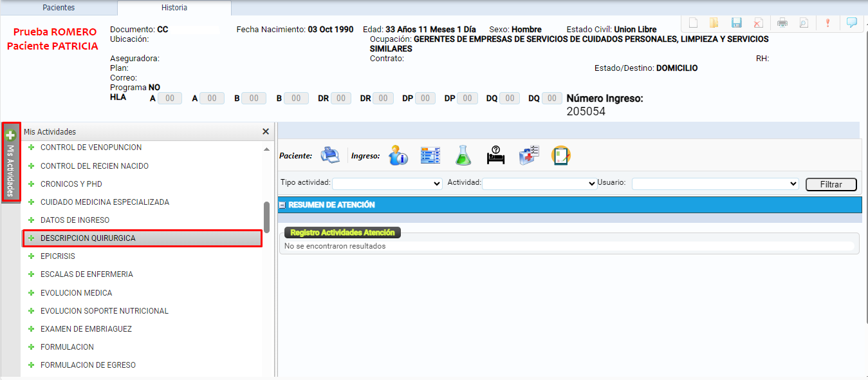Screen dimensions: 868x380
Task: Open the Usuario dropdown
Action: [716, 183]
